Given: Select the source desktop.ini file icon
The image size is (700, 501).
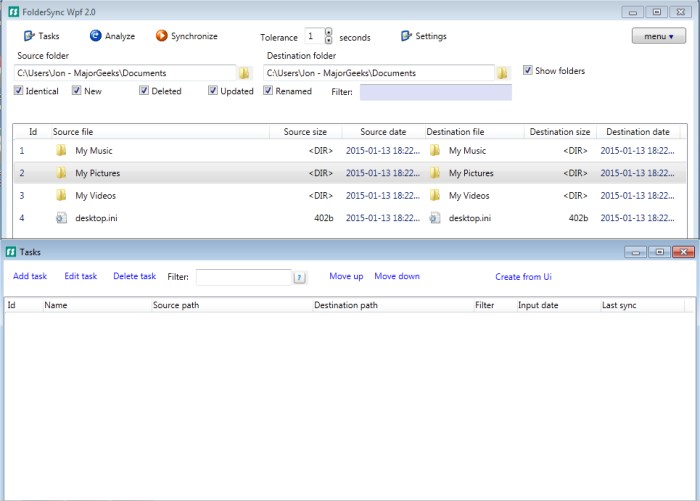Looking at the screenshot, I should pyautogui.click(x=61, y=218).
